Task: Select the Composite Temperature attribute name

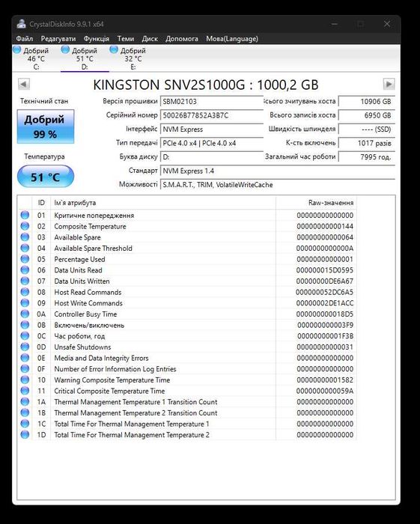Action: tap(91, 226)
